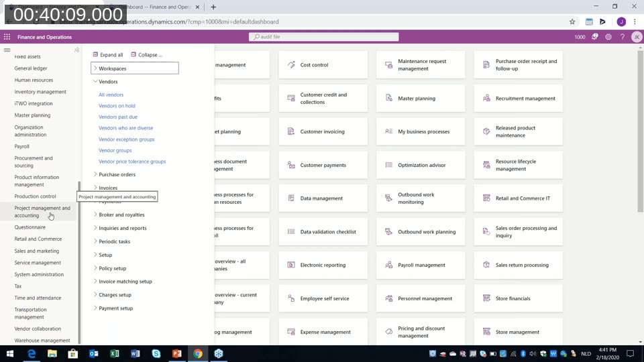The width and height of the screenshot is (644, 362).
Task: Click the Expand all button
Action: (x=107, y=54)
